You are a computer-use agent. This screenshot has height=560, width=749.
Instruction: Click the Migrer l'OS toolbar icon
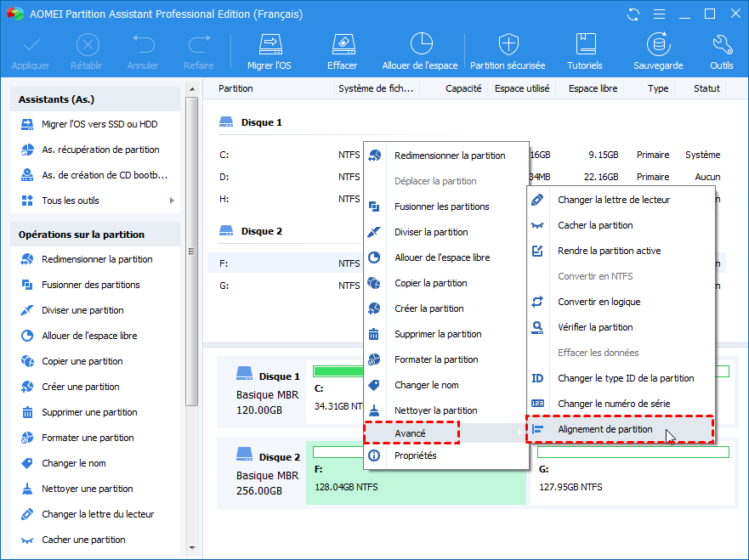click(270, 44)
